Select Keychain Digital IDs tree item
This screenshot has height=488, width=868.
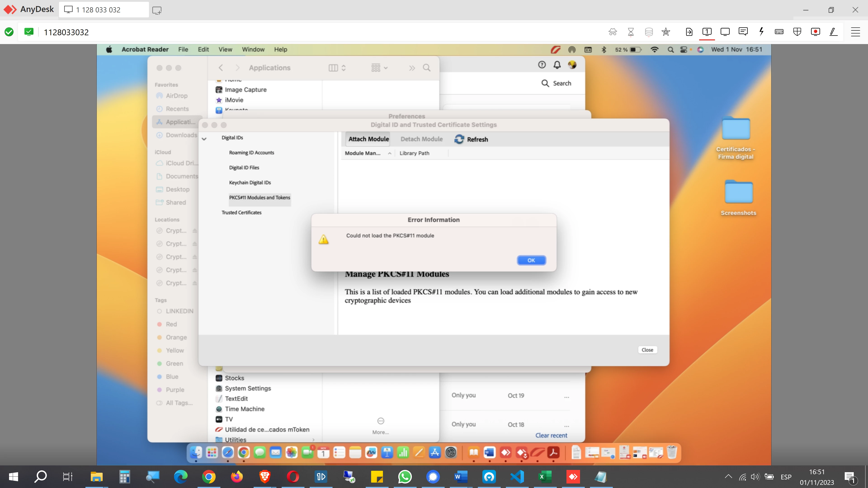[x=250, y=183]
